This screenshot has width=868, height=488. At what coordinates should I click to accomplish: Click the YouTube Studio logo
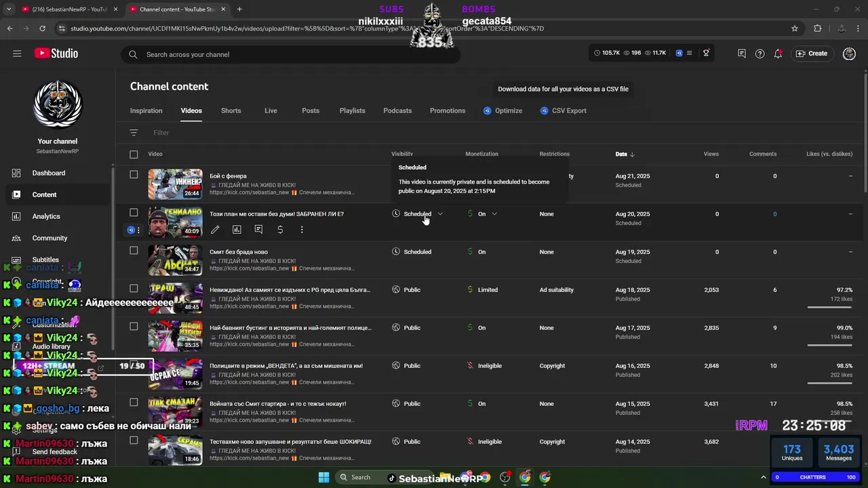(x=56, y=54)
